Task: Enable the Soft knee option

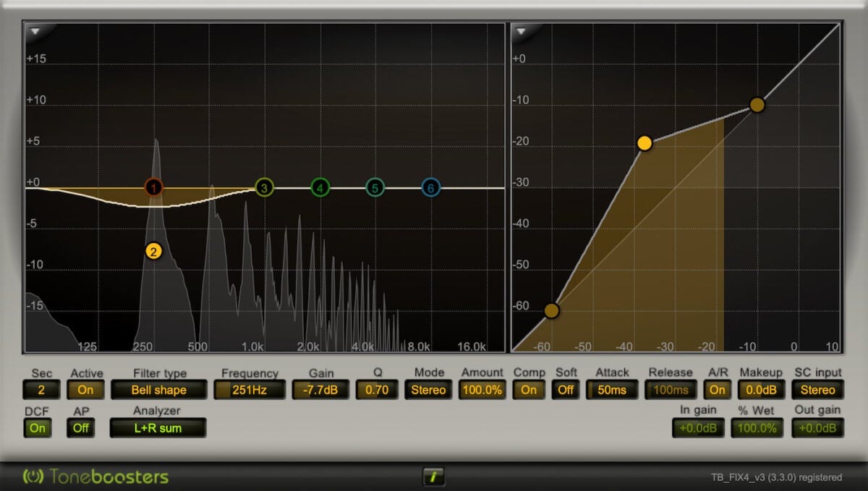Action: [566, 390]
